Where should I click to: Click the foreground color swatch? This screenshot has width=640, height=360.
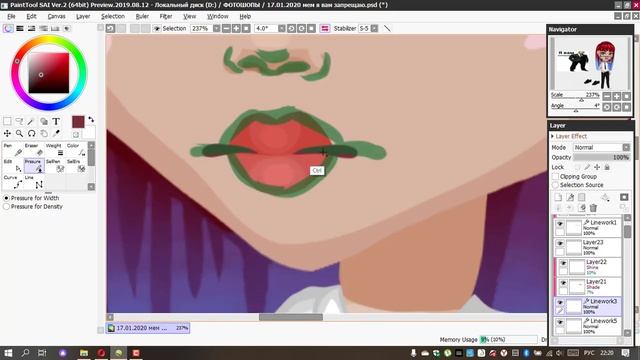78,122
